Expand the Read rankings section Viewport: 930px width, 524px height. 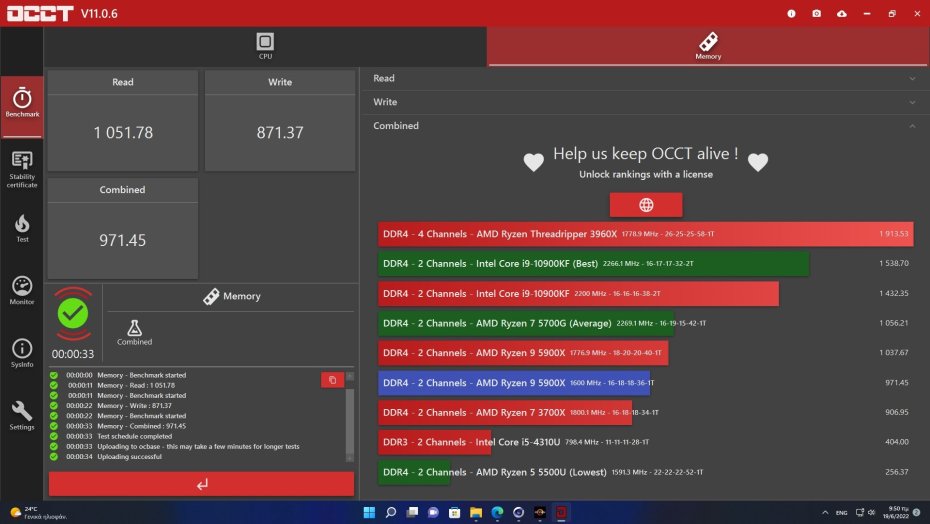645,78
